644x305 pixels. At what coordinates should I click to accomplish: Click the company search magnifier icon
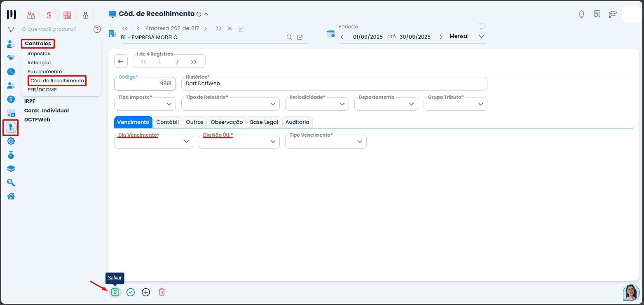pyautogui.click(x=290, y=37)
